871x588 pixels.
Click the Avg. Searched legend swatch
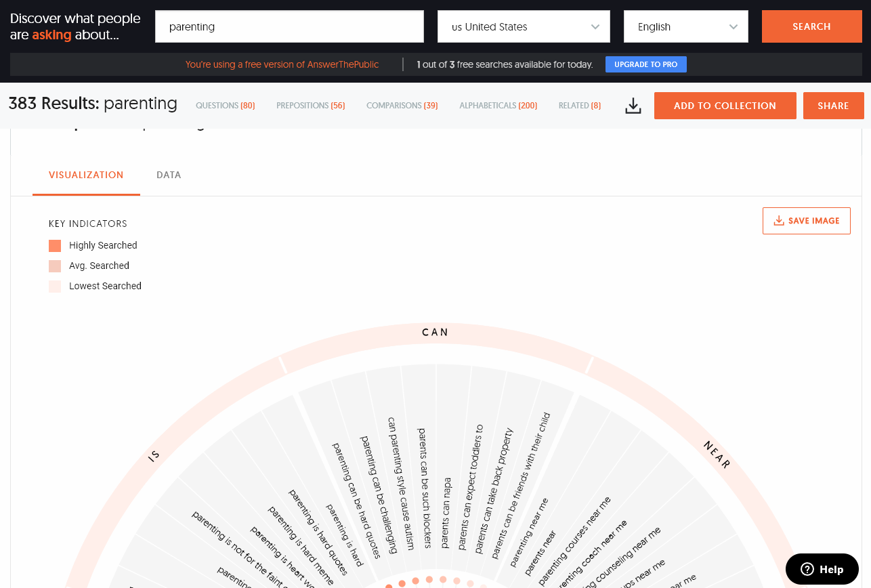54,266
